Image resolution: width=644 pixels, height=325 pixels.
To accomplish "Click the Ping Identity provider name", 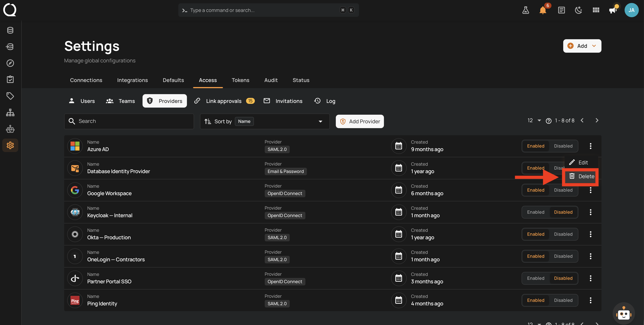I will (102, 304).
